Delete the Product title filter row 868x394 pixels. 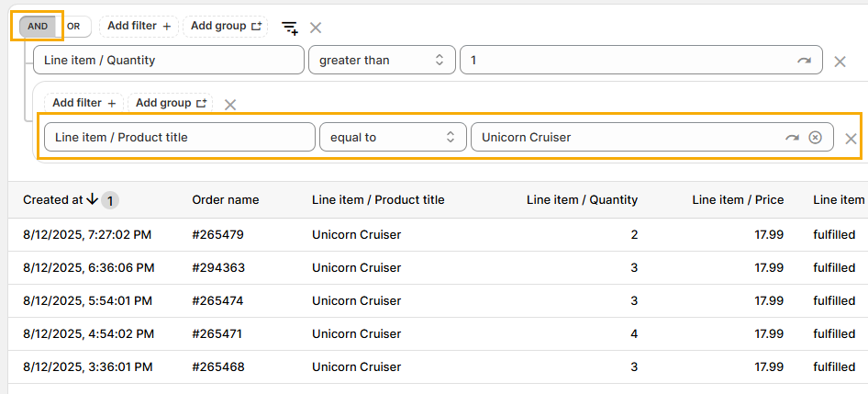[851, 138]
